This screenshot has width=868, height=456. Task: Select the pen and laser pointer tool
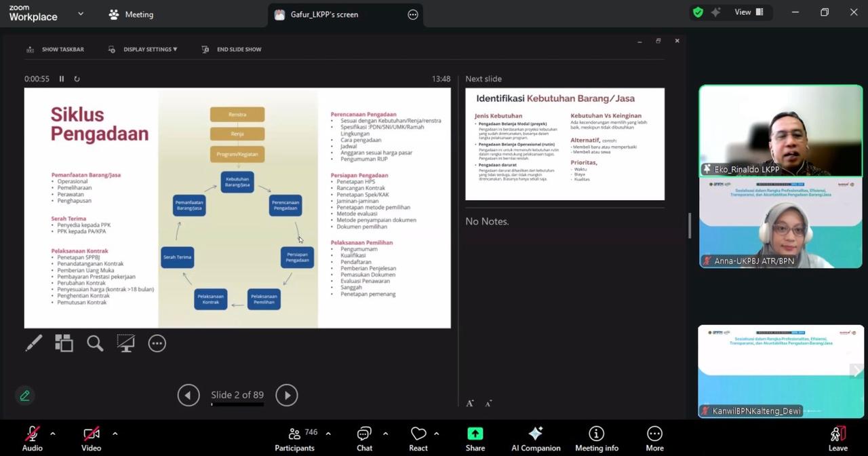click(x=33, y=343)
